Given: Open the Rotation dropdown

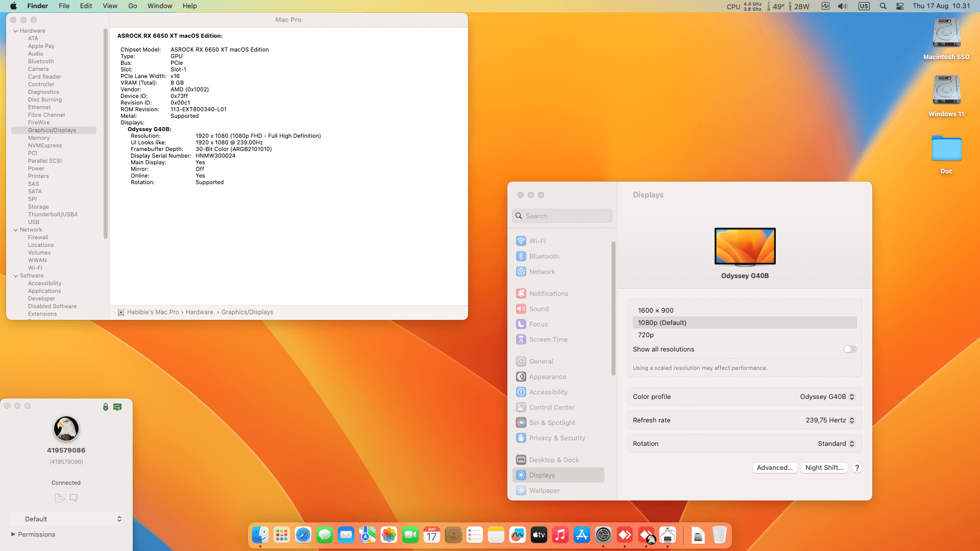Looking at the screenshot, I should 836,444.
